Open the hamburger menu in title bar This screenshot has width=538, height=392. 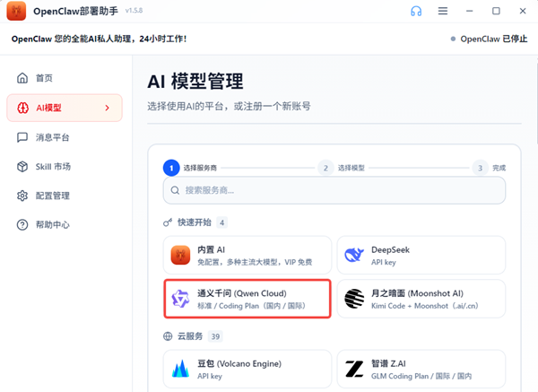click(x=443, y=11)
